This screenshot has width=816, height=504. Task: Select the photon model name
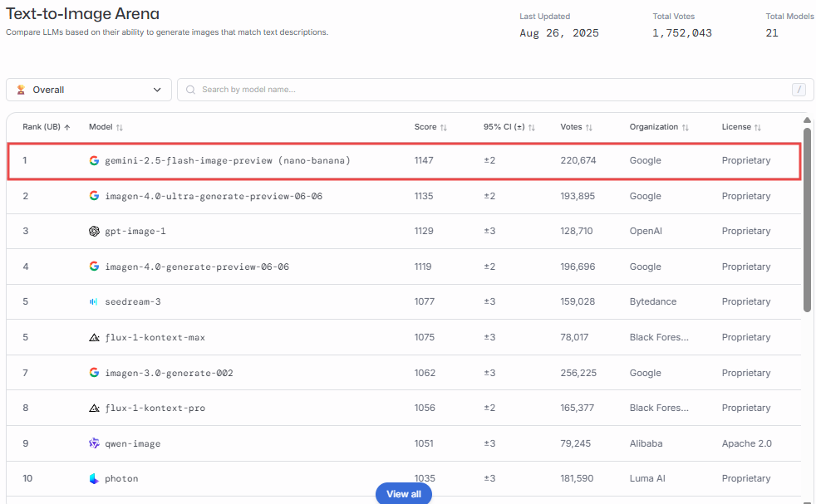[x=121, y=478]
